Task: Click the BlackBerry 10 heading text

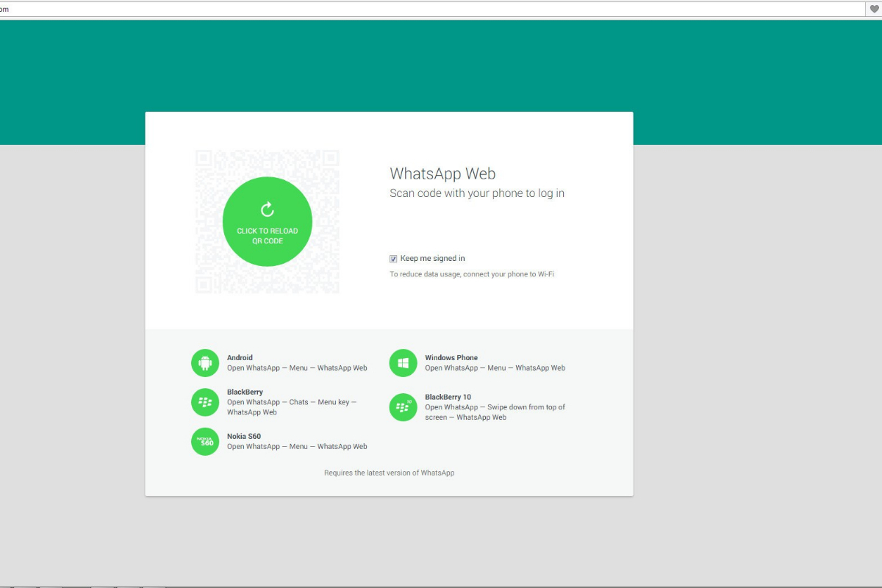Action: 448,397
